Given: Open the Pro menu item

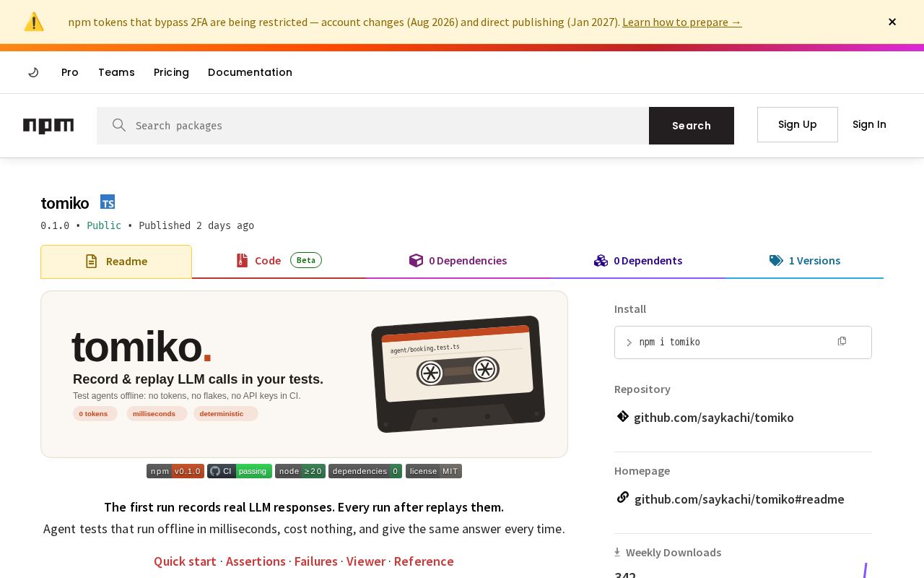Looking at the screenshot, I should point(70,72).
